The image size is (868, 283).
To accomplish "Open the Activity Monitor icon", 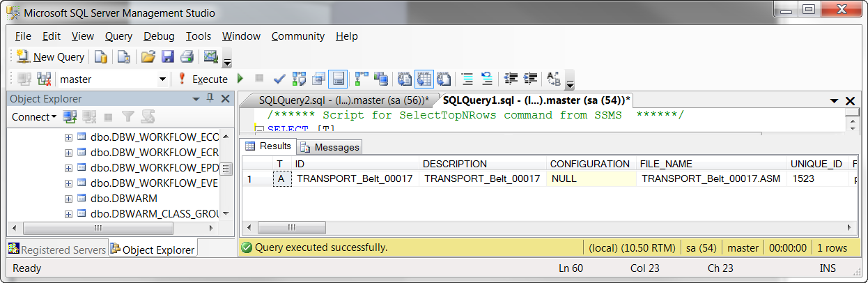I will (210, 57).
